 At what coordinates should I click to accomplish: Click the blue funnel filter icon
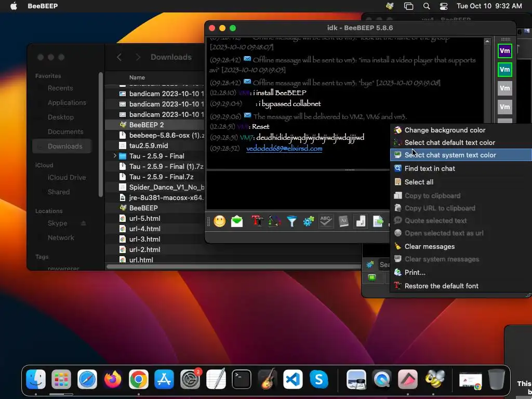click(292, 221)
